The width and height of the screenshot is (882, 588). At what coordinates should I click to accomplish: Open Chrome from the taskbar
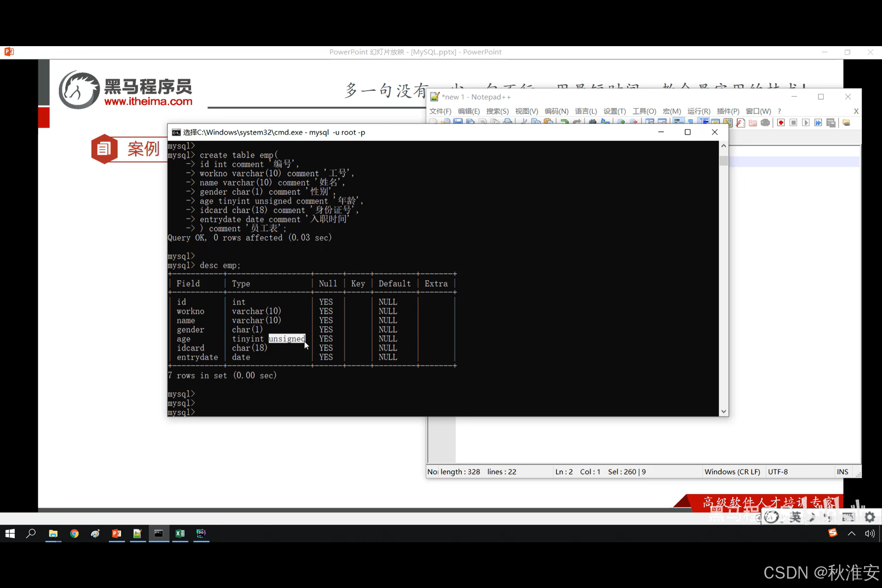tap(74, 533)
